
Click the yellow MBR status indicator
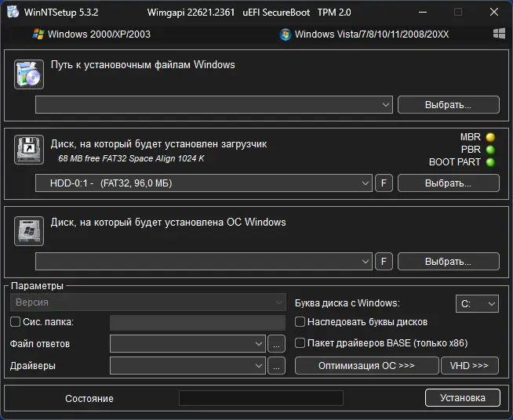point(490,137)
